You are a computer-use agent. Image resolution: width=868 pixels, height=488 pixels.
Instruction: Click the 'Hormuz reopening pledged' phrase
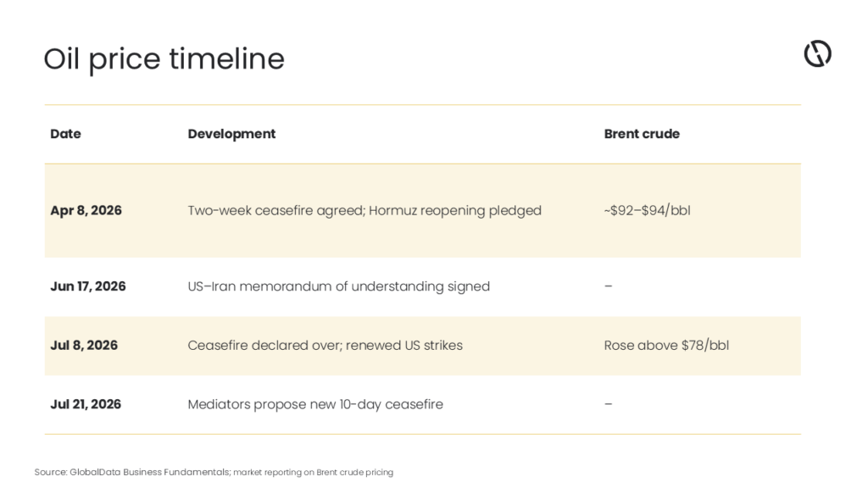tap(455, 211)
